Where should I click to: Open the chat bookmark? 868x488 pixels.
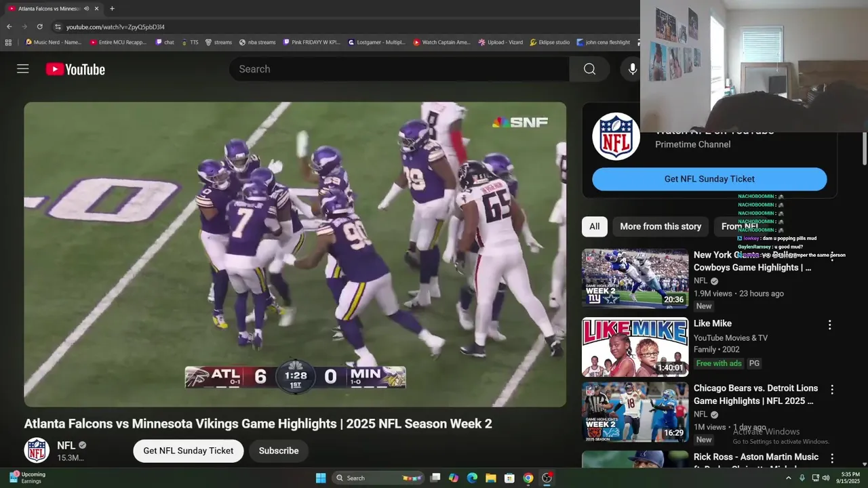coord(165,42)
